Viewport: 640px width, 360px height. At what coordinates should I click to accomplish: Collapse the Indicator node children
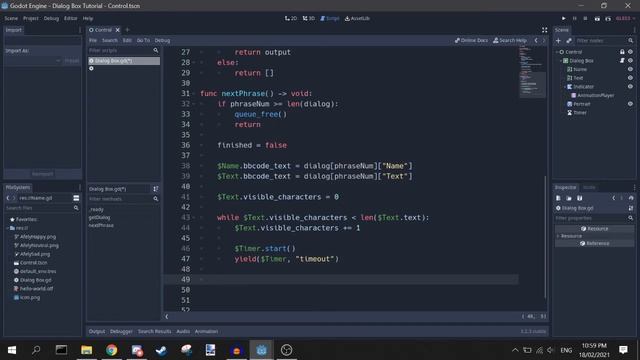565,87
